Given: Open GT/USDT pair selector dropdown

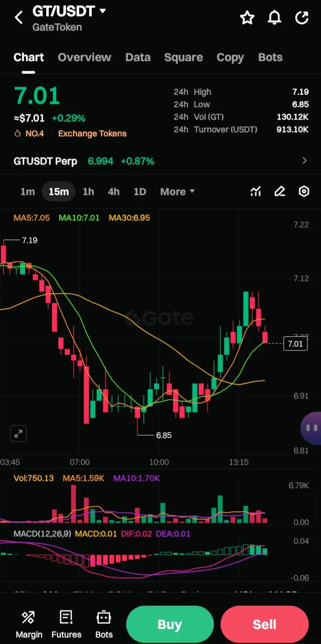Looking at the screenshot, I should pyautogui.click(x=103, y=11).
